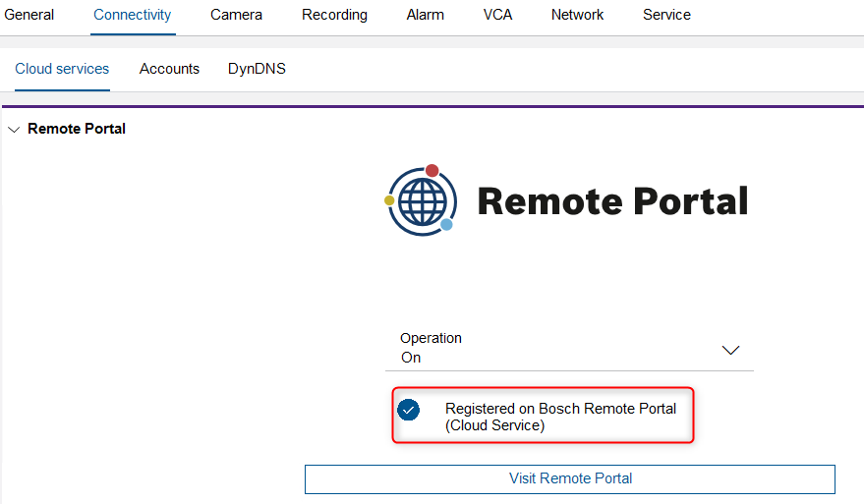Select the Service tab

(x=666, y=15)
